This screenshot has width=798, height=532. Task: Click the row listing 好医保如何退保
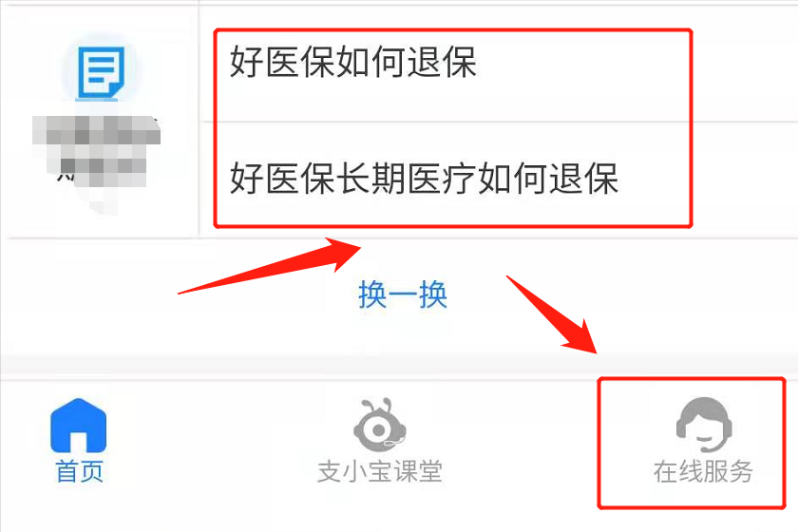click(x=499, y=64)
